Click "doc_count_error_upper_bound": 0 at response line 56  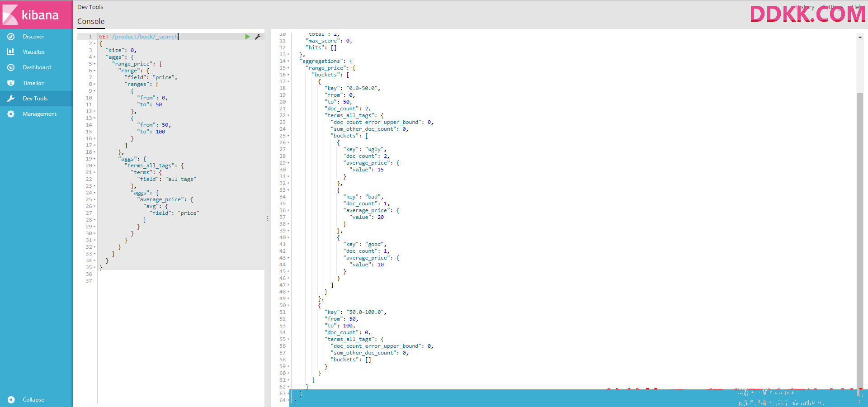(x=382, y=346)
